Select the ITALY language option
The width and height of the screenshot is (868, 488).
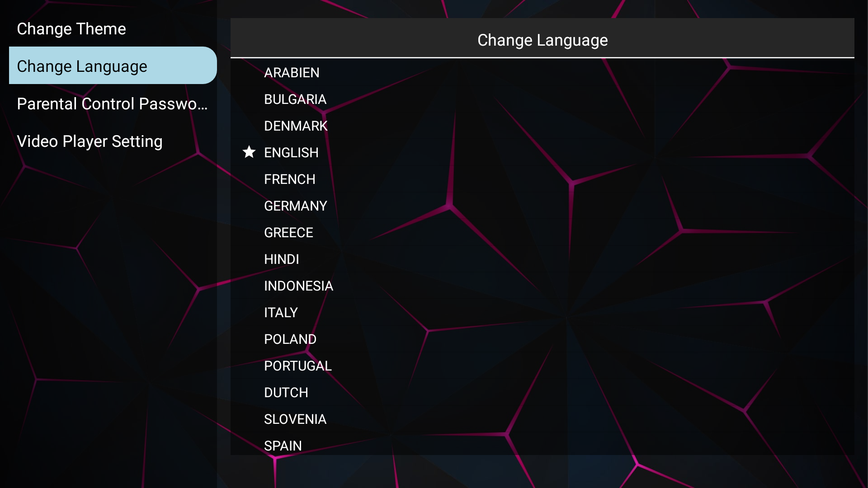click(281, 313)
